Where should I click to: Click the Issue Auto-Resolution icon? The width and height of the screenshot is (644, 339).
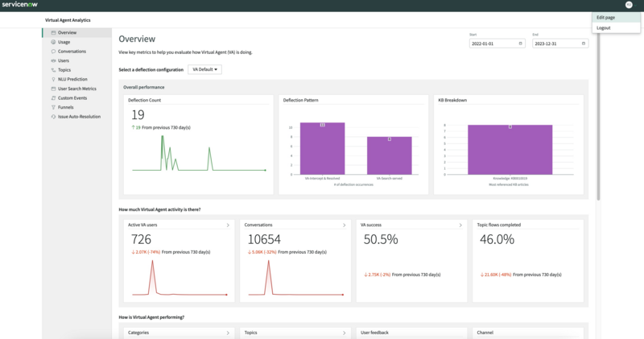(53, 117)
